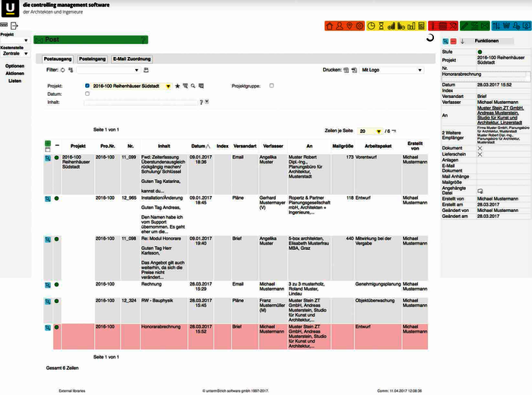Open the up-down arrows icon in blue toolbar
The image size is (532, 395).
[496, 26]
